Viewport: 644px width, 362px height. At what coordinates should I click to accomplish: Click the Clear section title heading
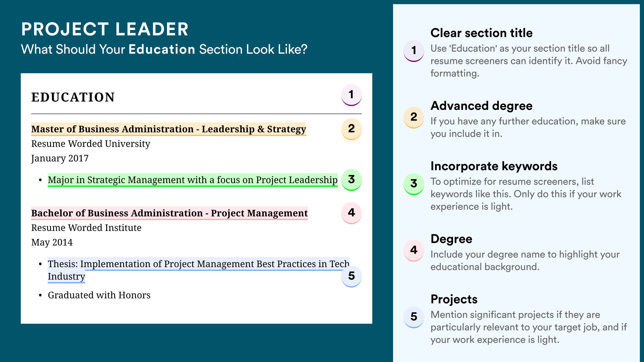pyautogui.click(x=482, y=33)
